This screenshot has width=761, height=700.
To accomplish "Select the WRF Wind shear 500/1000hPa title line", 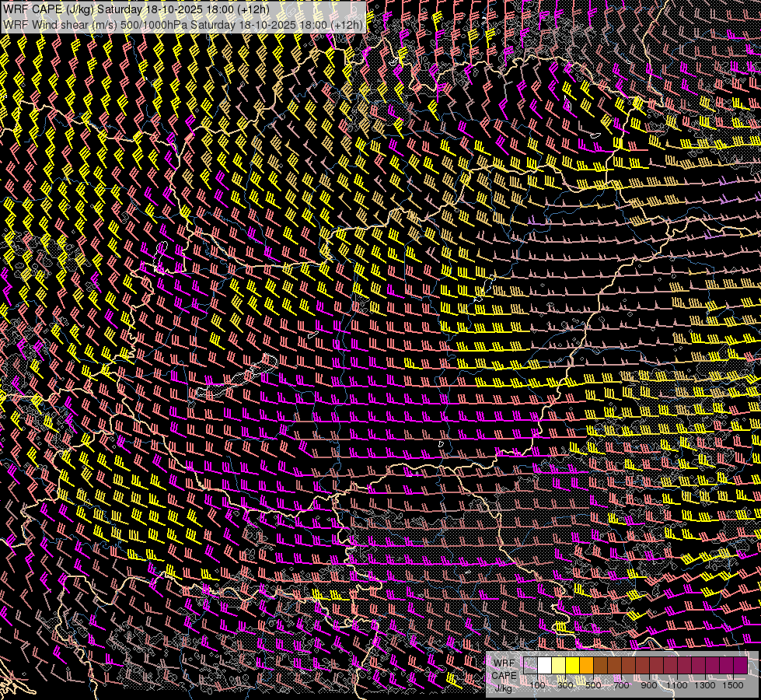I will 183,24.
